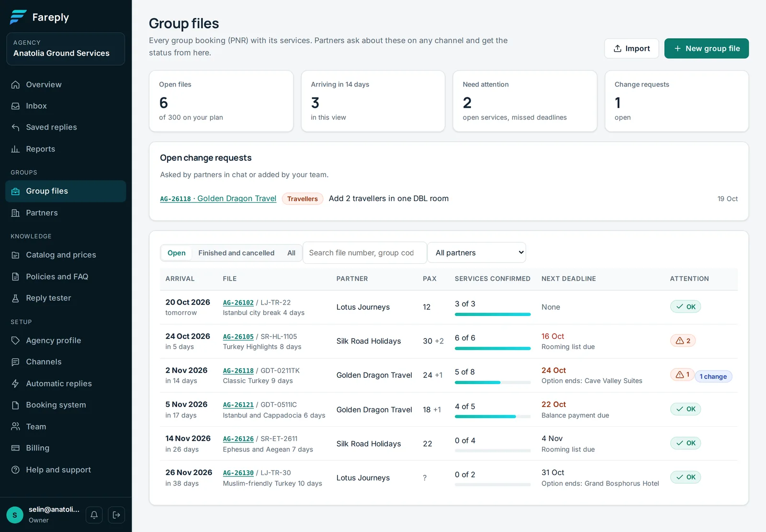The image size is (766, 532).
Task: Click the Next deadline column header
Action: tap(569, 279)
